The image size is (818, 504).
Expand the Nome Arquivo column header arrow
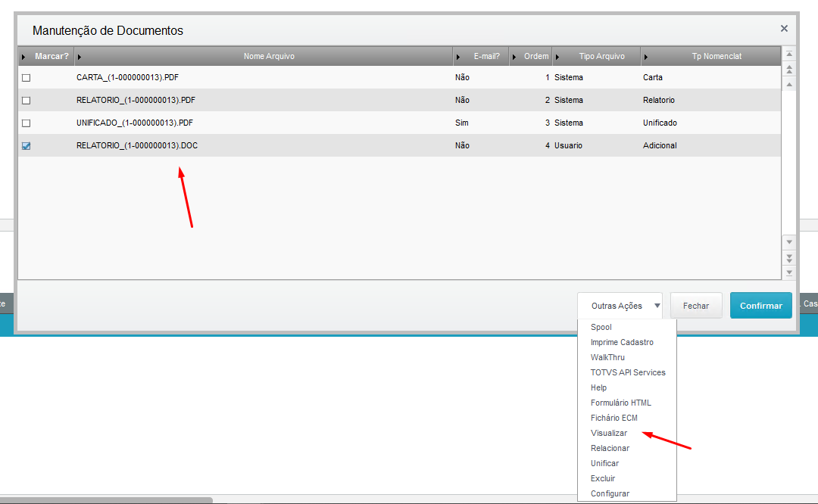[x=80, y=57]
